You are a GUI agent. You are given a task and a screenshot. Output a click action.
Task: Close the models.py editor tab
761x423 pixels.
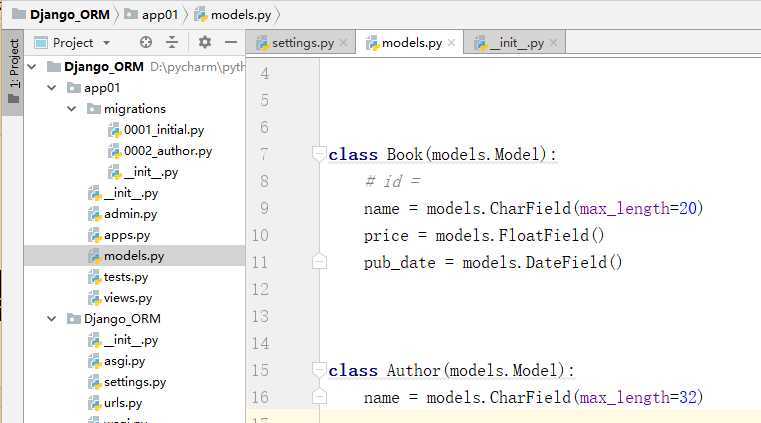451,43
